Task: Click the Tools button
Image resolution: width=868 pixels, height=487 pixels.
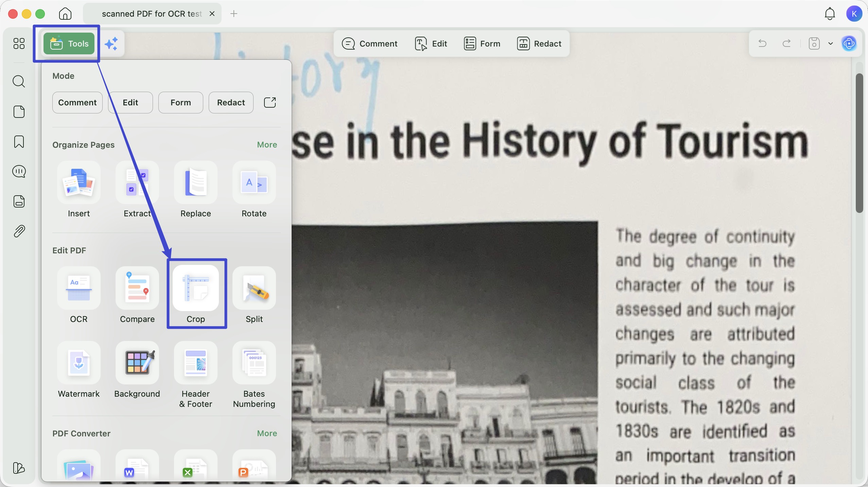Action: click(x=69, y=43)
